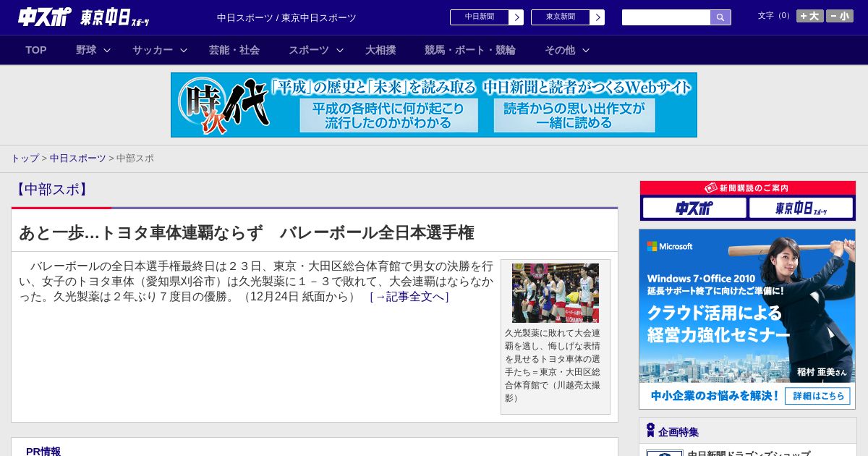Image resolution: width=868 pixels, height=456 pixels.
Task: Click 中スポ subscription button in sidebar
Action: point(694,208)
